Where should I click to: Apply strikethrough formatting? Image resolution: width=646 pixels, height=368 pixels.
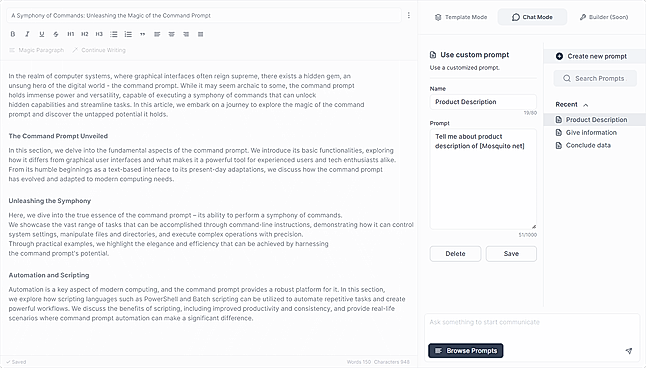click(56, 34)
